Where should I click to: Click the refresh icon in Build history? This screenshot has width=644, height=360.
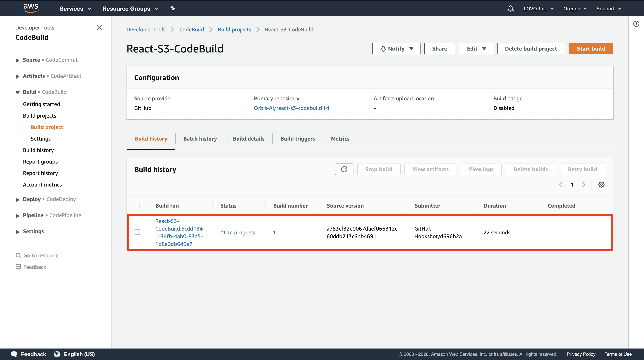pyautogui.click(x=344, y=169)
